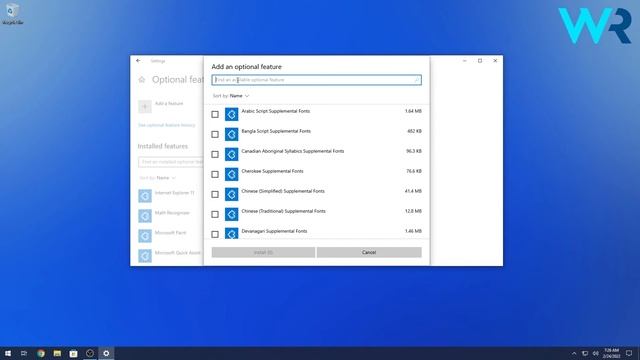Click the Find an installed optional feature field
The image size is (640, 360).
[x=171, y=162]
